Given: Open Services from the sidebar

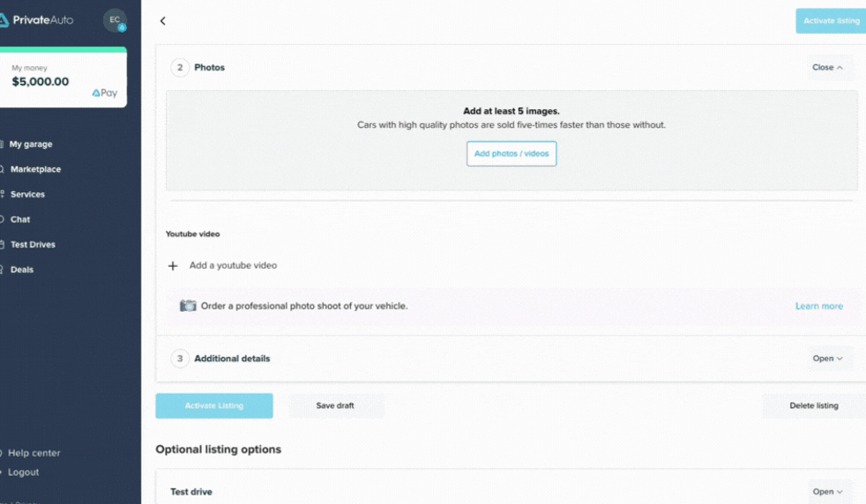Looking at the screenshot, I should point(27,194).
